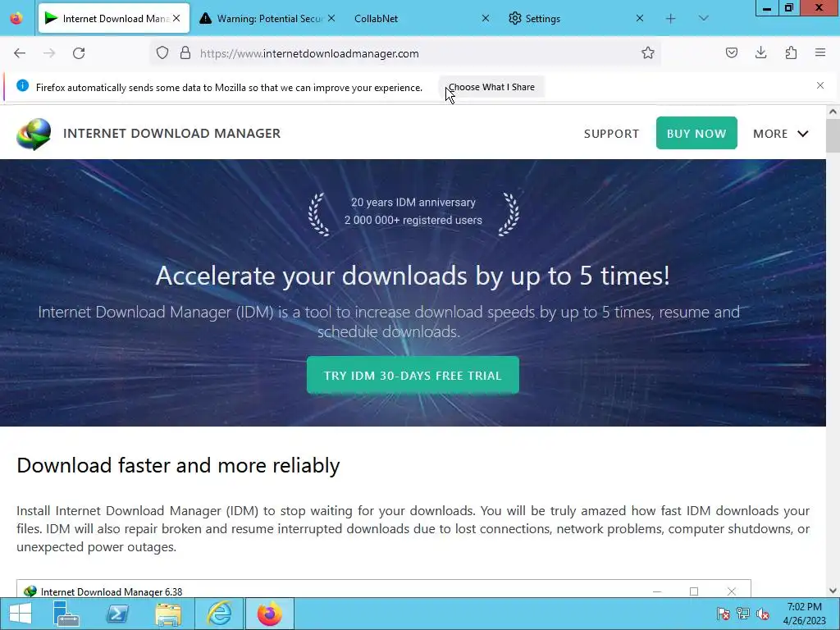Close the Internet Download Manager tab
The image size is (840, 630).
click(x=176, y=19)
